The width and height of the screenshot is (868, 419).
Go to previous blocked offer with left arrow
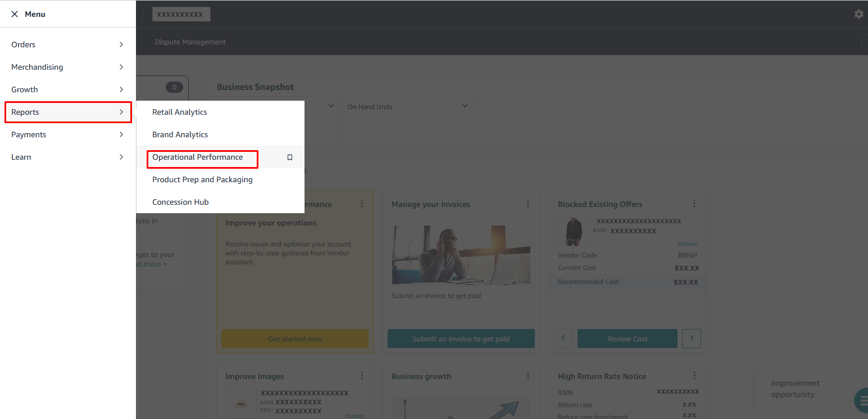click(563, 339)
